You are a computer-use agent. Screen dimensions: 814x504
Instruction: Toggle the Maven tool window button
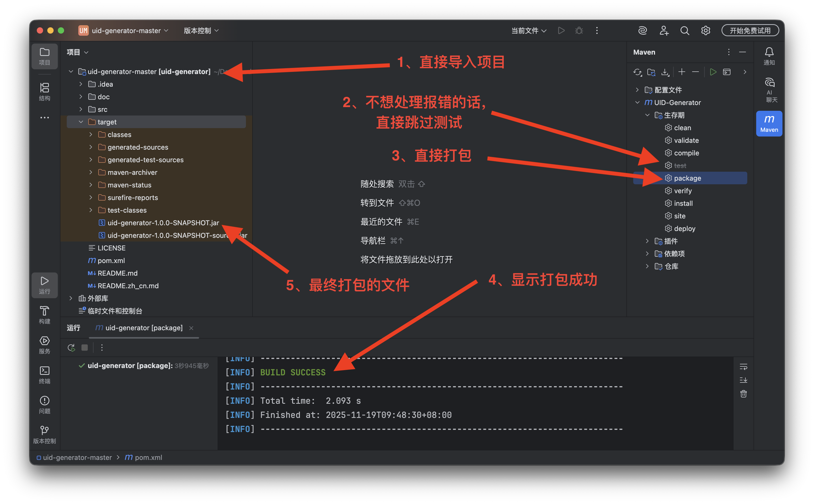pos(769,123)
